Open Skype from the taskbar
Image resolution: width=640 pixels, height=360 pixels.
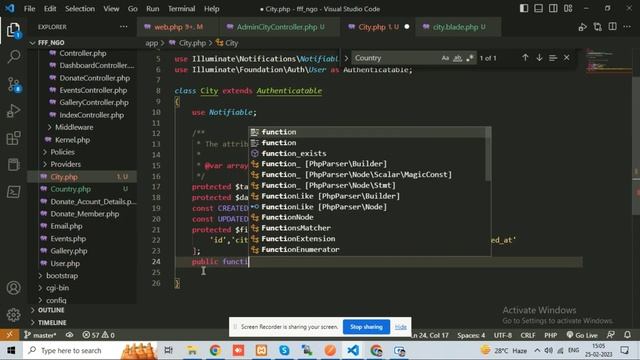coord(284,350)
